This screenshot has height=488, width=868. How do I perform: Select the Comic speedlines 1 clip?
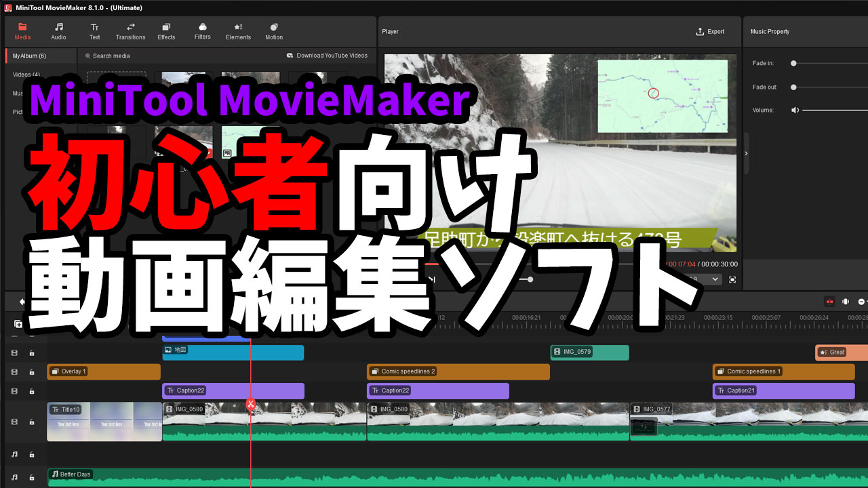coord(783,371)
